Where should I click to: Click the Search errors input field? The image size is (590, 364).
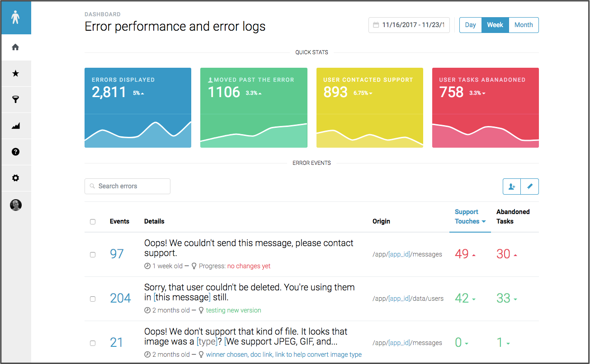127,186
